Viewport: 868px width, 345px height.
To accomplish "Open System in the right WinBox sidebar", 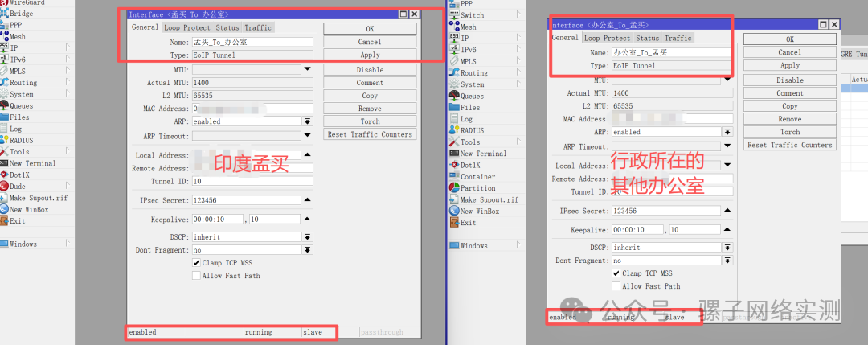I will pyautogui.click(x=473, y=84).
